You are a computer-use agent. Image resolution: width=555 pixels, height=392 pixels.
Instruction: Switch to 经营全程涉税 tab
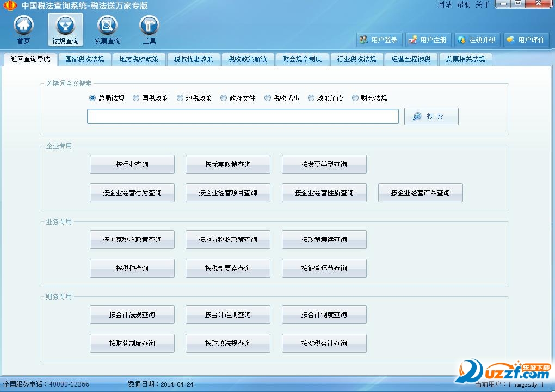click(x=411, y=59)
